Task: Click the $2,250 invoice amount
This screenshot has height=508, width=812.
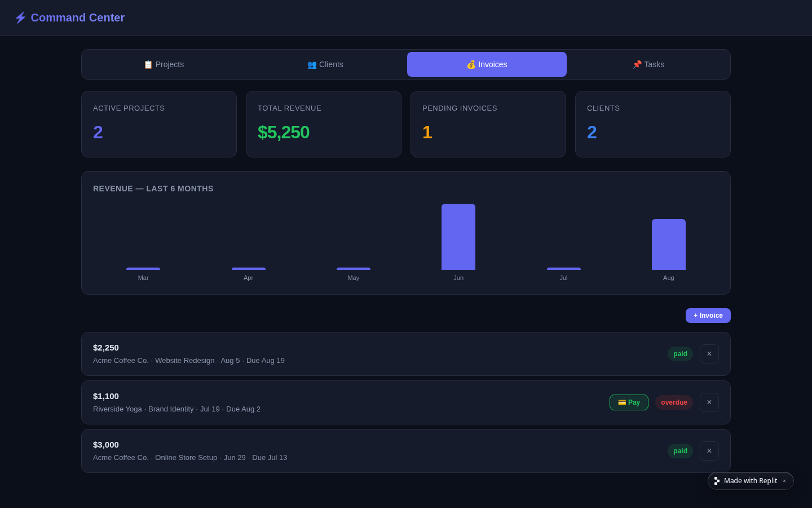Action: pos(106,348)
